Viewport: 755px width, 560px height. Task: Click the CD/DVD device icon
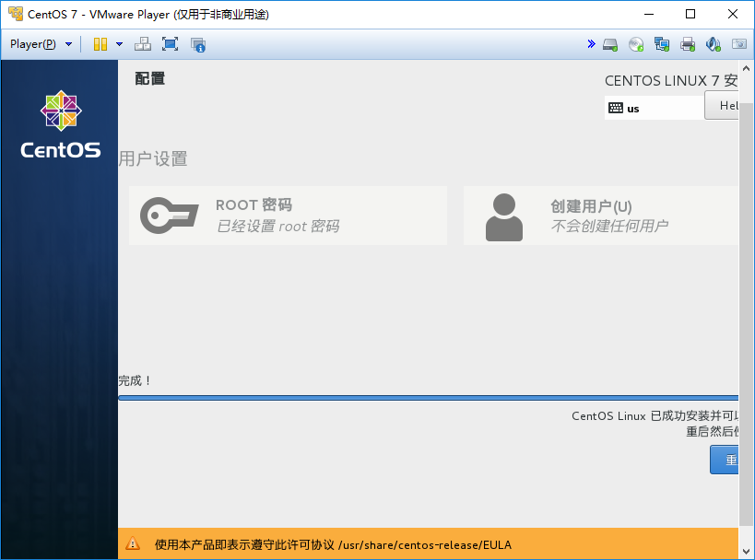(636, 44)
